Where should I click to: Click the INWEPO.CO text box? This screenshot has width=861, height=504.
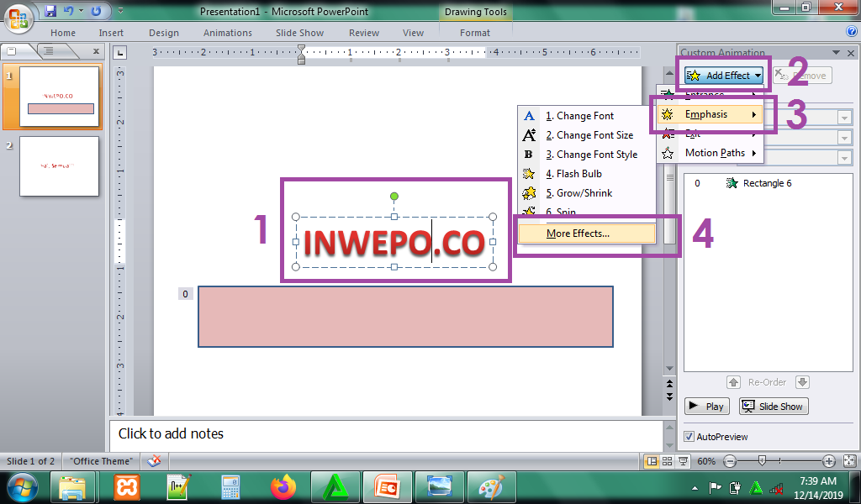click(394, 242)
